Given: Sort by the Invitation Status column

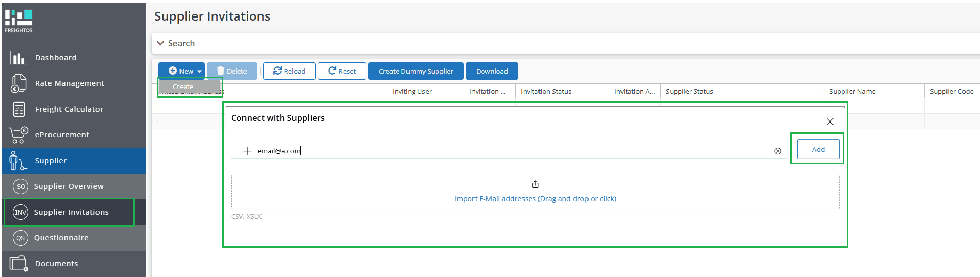Looking at the screenshot, I should [x=562, y=91].
